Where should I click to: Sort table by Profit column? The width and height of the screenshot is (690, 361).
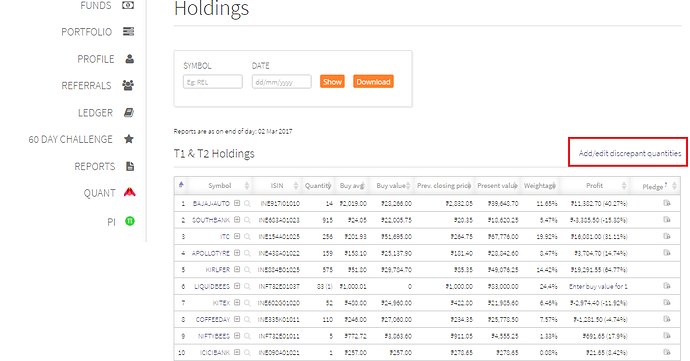595,186
